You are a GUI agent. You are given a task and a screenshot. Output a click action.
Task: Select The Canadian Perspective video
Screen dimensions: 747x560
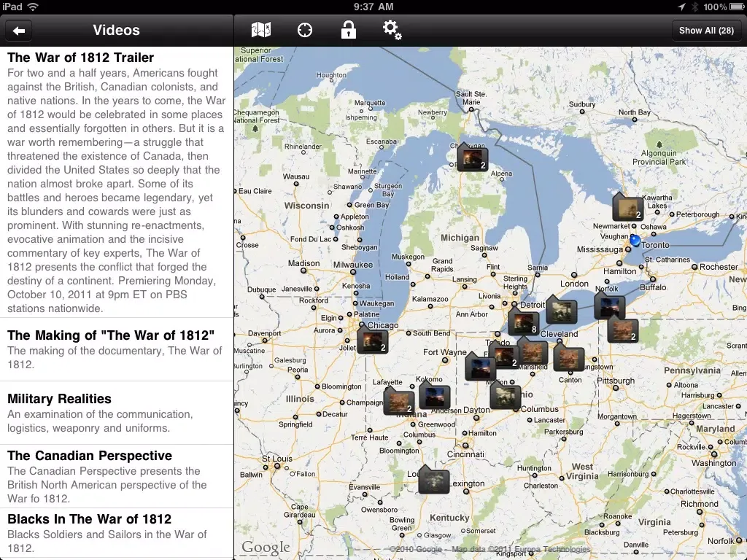click(x=117, y=476)
